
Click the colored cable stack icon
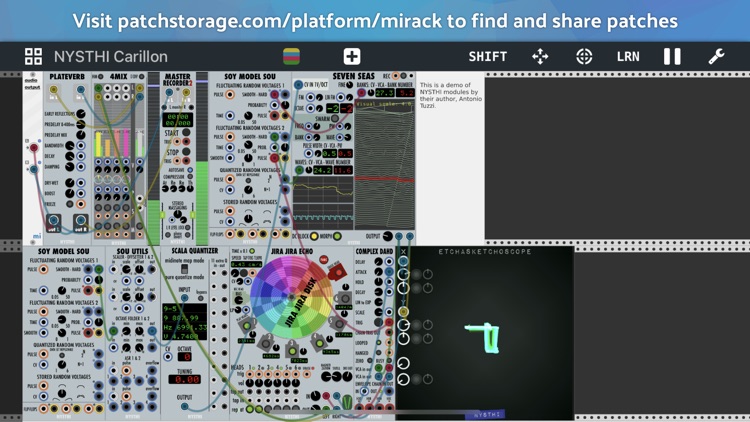point(291,56)
